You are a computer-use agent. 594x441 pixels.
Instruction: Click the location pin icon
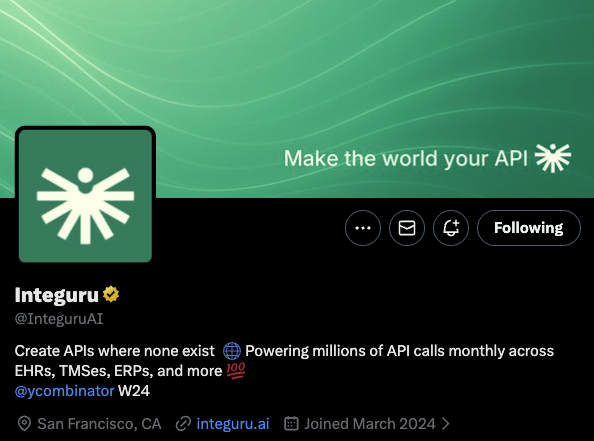pyautogui.click(x=24, y=424)
